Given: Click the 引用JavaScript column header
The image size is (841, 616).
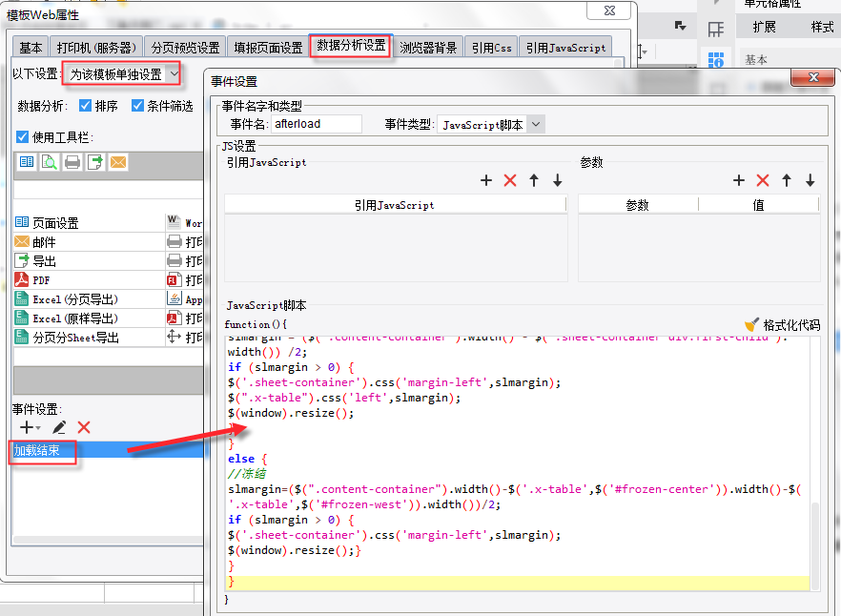Looking at the screenshot, I should (395, 204).
